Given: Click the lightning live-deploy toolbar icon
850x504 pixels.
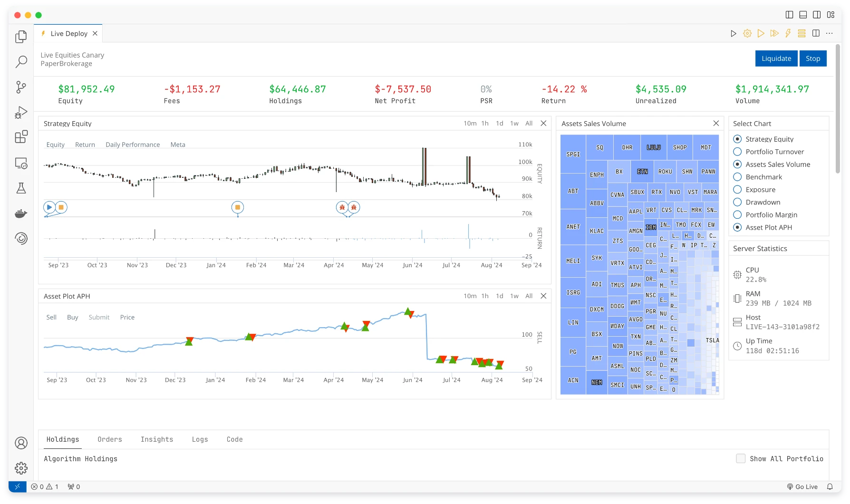Looking at the screenshot, I should pyautogui.click(x=788, y=33).
